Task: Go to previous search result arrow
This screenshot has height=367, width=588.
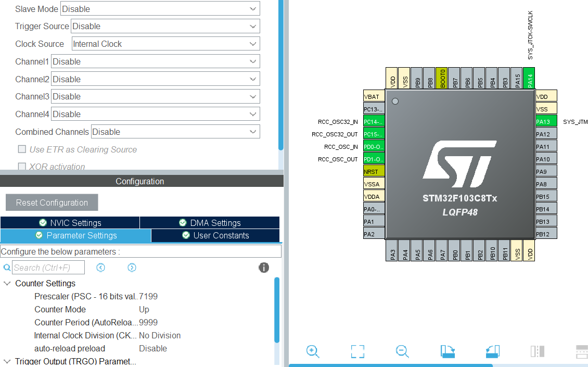Action: tap(100, 268)
